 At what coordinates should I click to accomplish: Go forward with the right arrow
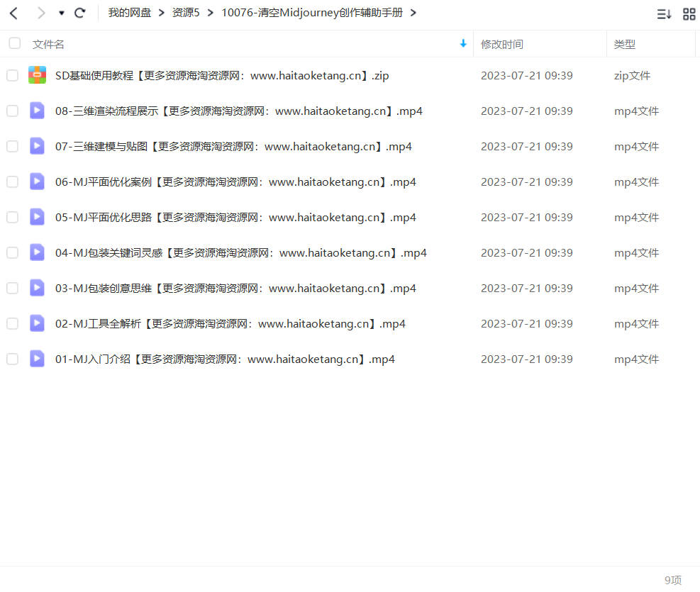41,13
